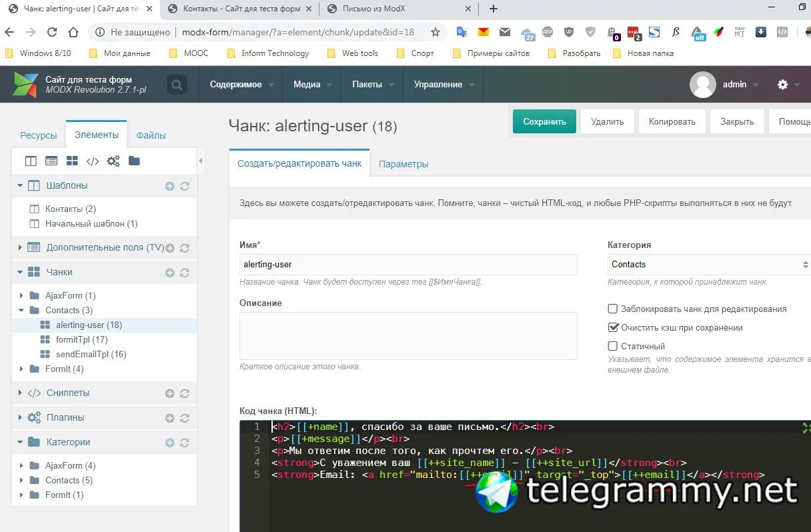Open the 'Контакты (2)' template

click(x=70, y=209)
